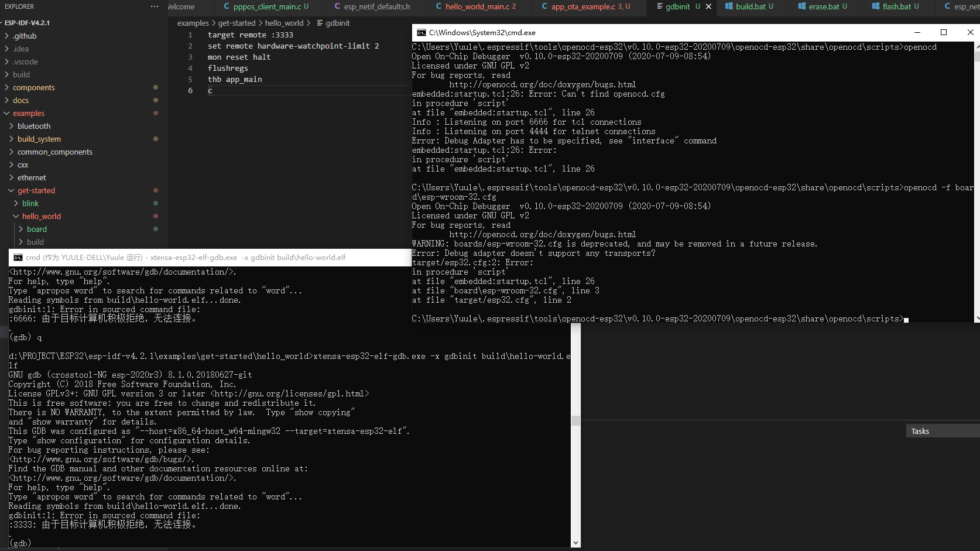This screenshot has height=551, width=980.
Task: Open the ethernet folder
Action: pyautogui.click(x=32, y=177)
